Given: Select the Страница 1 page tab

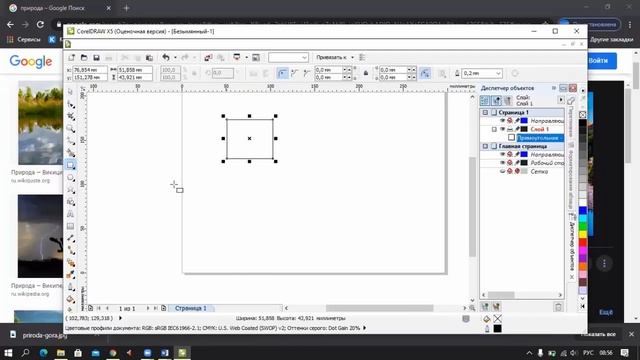Looking at the screenshot, I should coord(191,308).
